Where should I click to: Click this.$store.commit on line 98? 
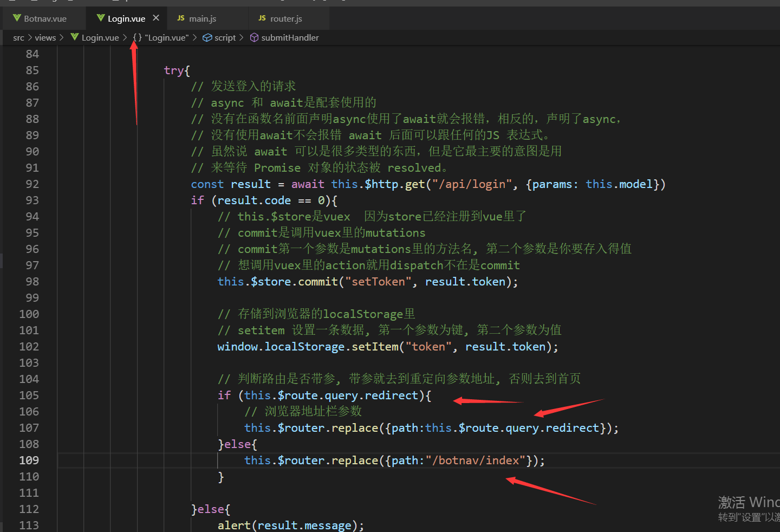[x=278, y=282]
